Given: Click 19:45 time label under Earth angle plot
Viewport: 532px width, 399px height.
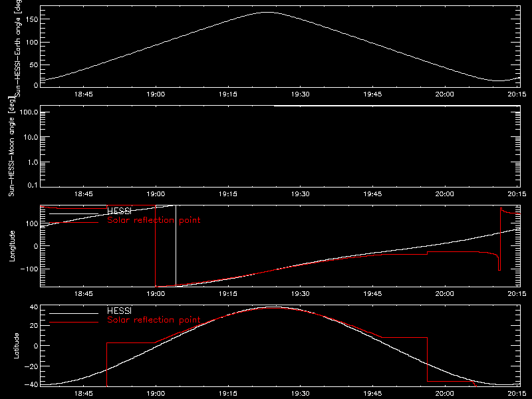Looking at the screenshot, I should pyautogui.click(x=372, y=94).
